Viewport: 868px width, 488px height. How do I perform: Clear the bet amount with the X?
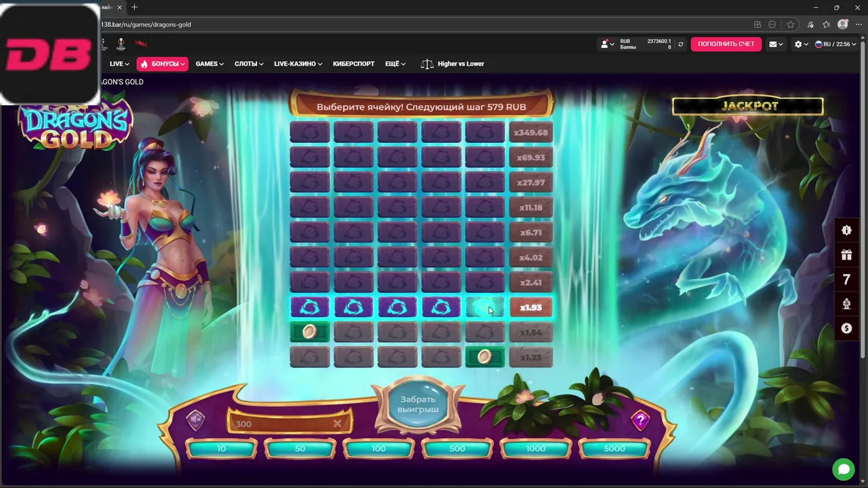(337, 424)
